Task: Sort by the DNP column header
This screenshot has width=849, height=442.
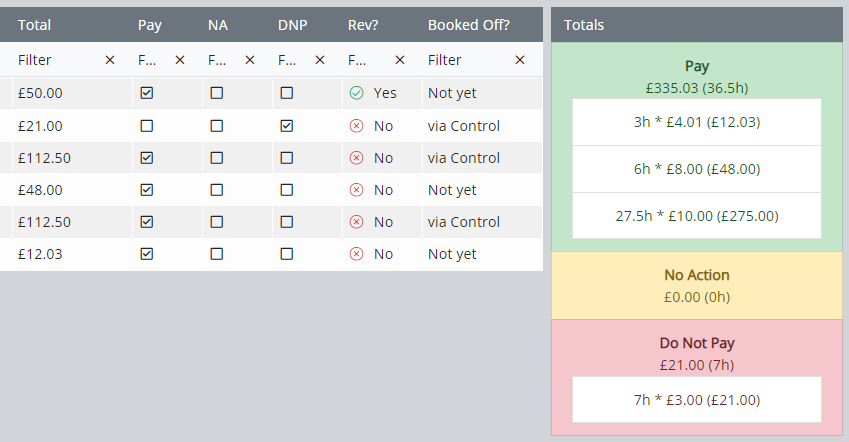Action: click(292, 25)
